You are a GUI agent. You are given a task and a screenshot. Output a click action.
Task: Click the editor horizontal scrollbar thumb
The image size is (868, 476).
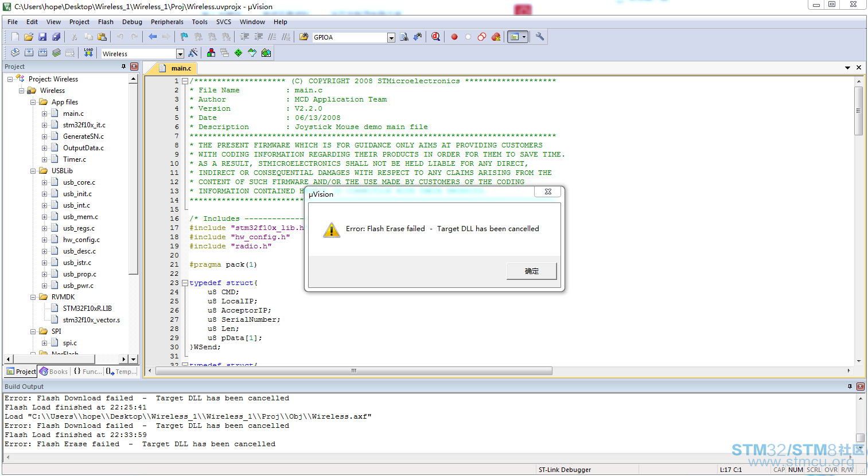pyautogui.click(x=354, y=370)
